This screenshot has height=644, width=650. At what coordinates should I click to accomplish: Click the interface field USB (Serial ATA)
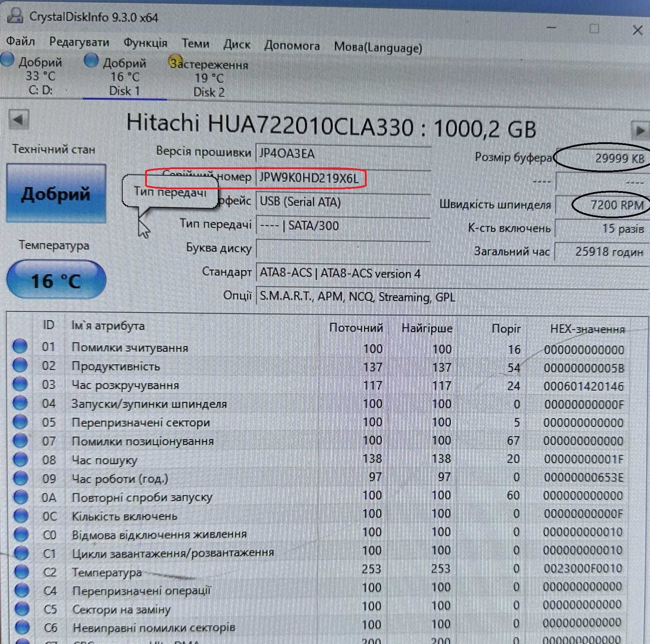pos(343,202)
